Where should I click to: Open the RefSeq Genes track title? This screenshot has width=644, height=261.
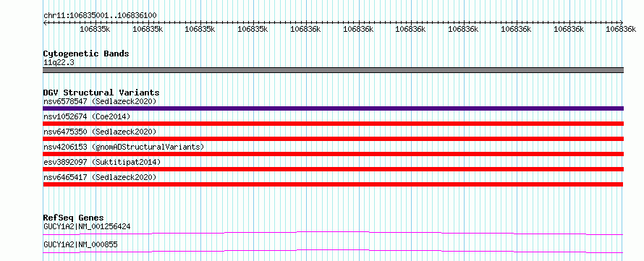(x=74, y=218)
